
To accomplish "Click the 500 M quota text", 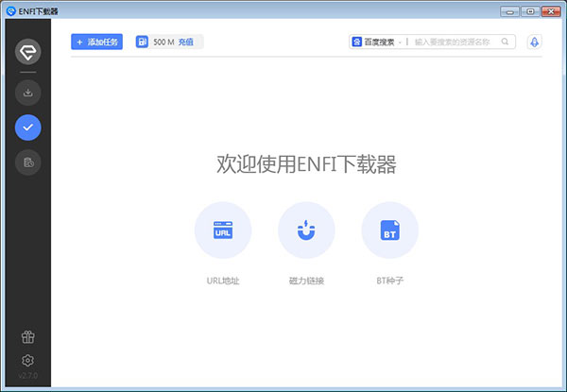I will 163,42.
